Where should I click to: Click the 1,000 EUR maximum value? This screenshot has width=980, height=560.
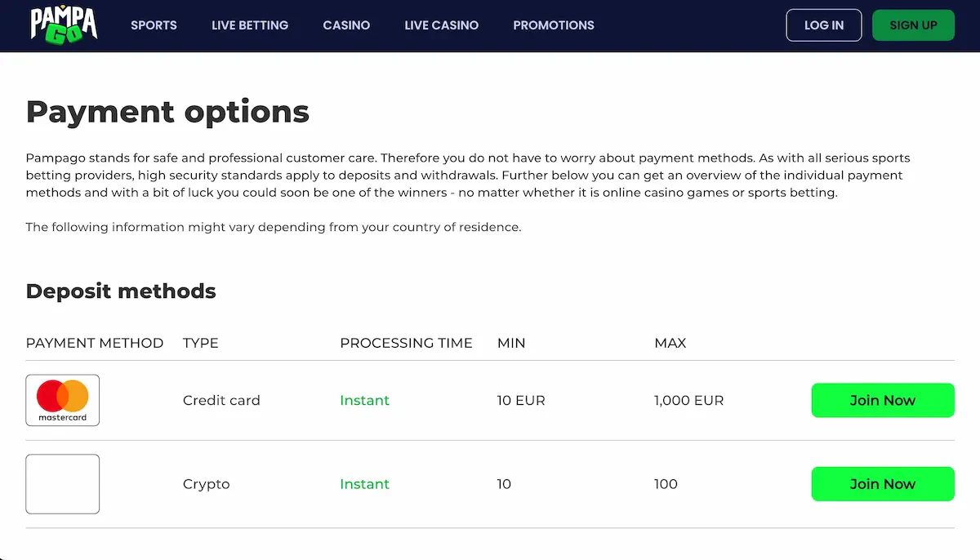(688, 400)
